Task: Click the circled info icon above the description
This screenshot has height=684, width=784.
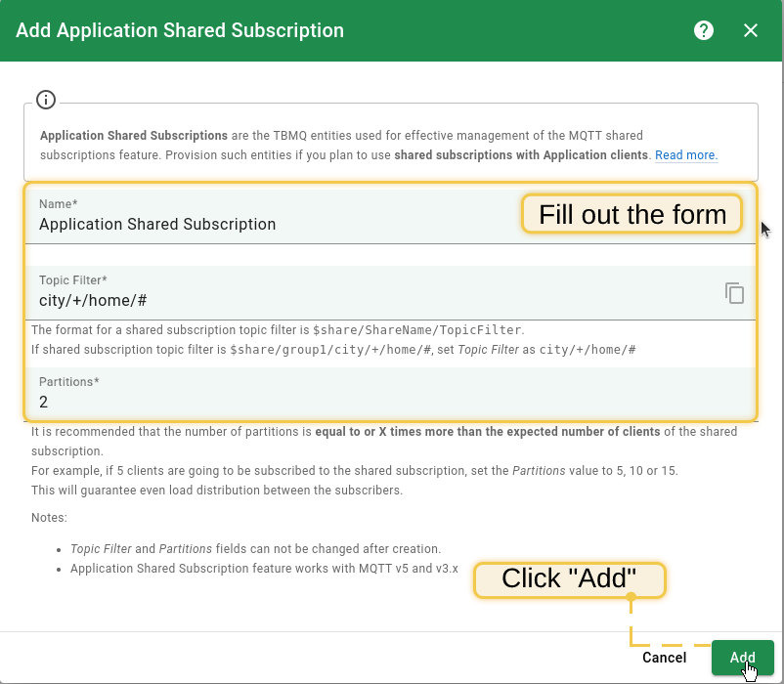Action: point(45,99)
